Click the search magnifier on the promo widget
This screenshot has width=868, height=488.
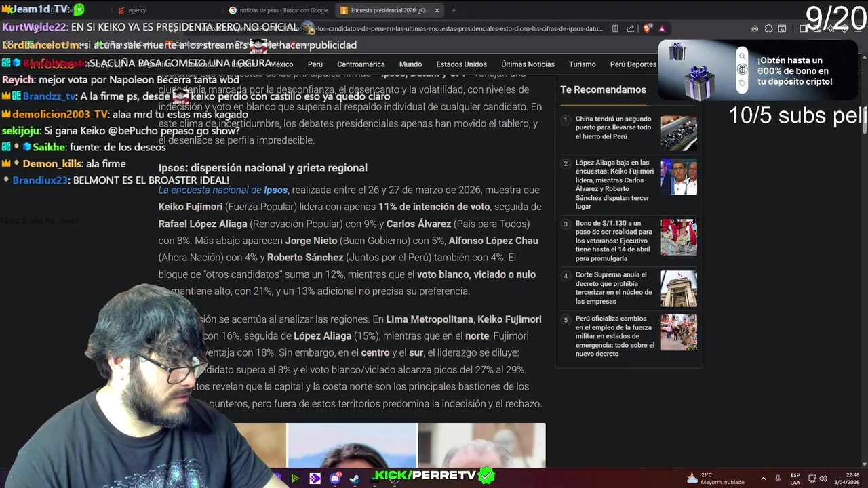tap(742, 56)
